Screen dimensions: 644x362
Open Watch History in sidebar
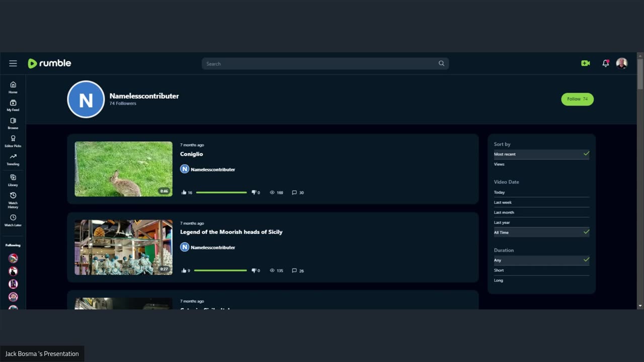click(x=13, y=201)
